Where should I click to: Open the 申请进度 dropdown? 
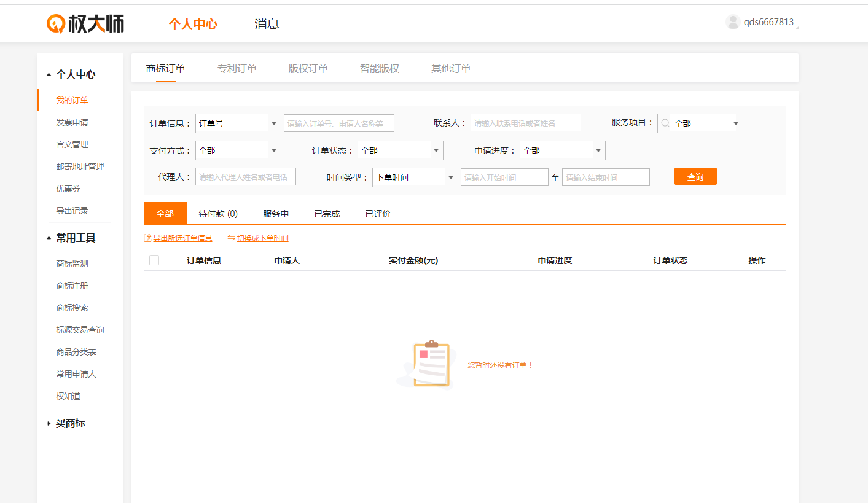[562, 150]
